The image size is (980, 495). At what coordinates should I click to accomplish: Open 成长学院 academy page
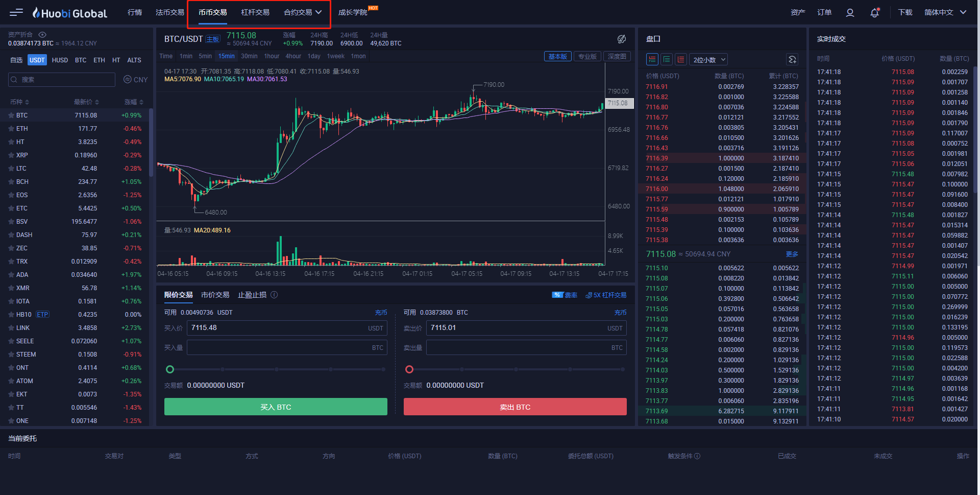[353, 12]
